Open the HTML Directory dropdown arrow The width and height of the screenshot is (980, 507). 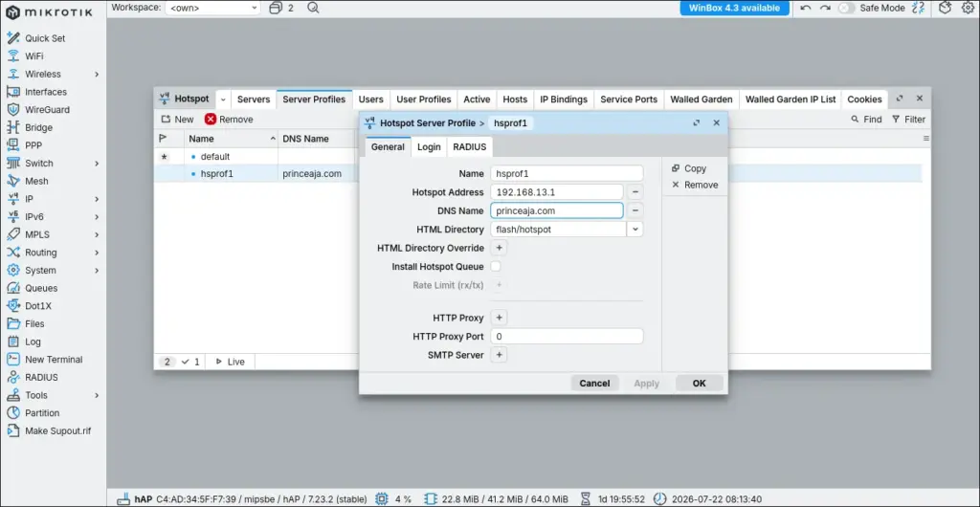click(x=635, y=230)
